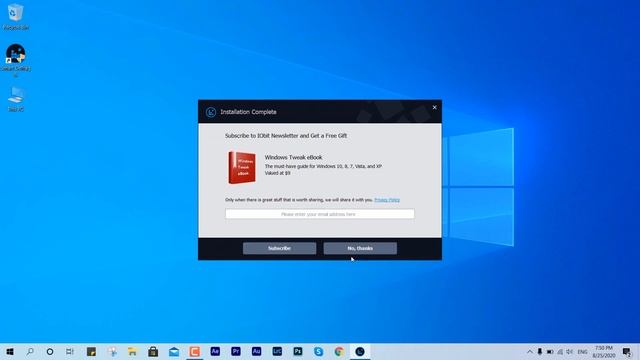This screenshot has height=360, width=640.
Task: Click the Windows Tweak eBook cover image
Action: pos(242,167)
